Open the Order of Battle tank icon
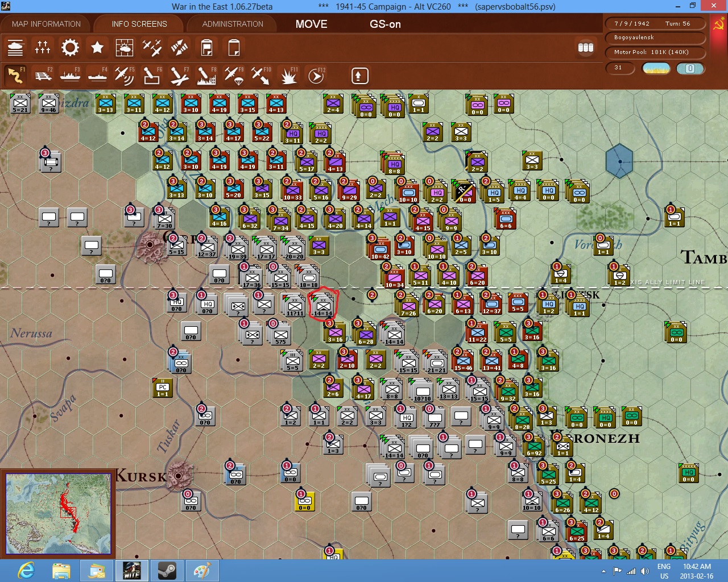Viewport: 728px width, 582px height. point(15,48)
